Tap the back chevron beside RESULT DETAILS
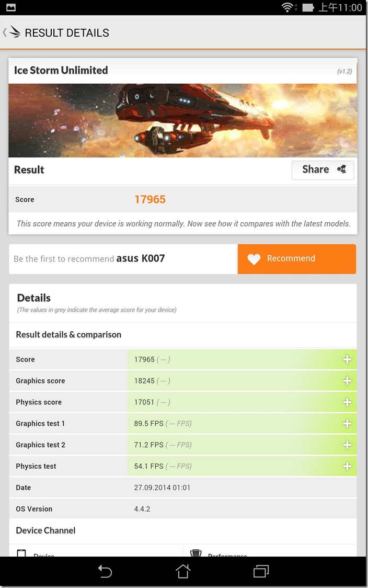Image resolution: width=368 pixels, height=588 pixels. pos(4,32)
